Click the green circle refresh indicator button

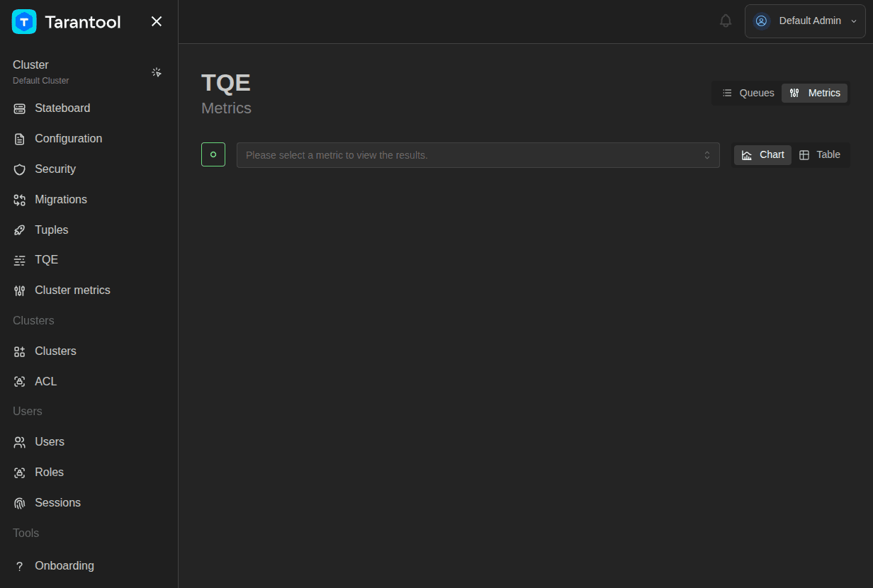point(213,154)
